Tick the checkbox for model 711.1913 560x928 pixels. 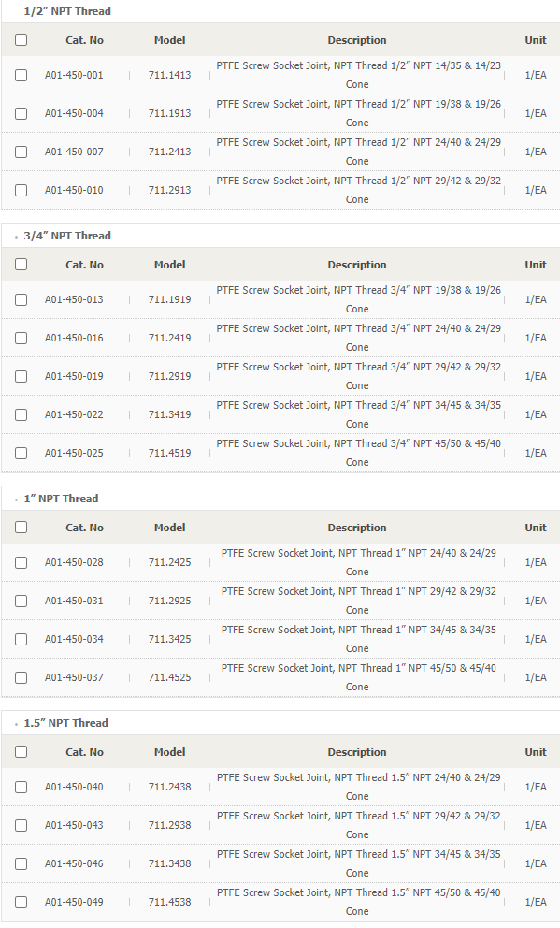[21, 113]
